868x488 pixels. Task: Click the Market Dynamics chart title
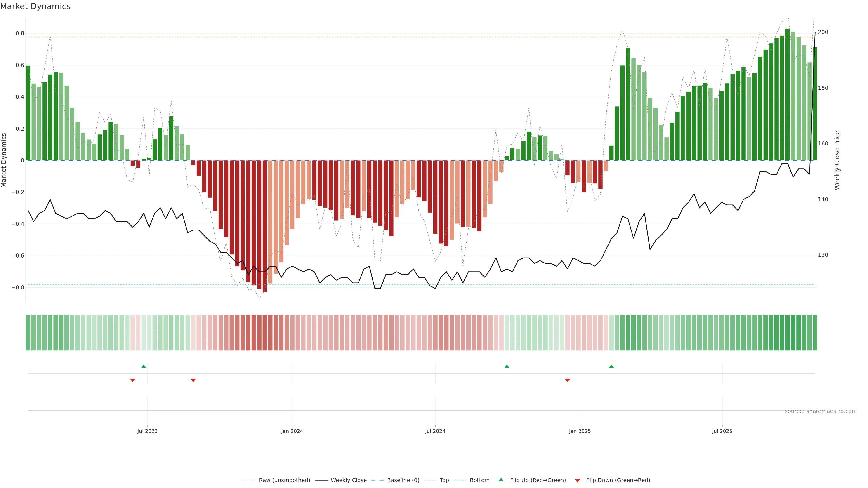[x=35, y=6]
